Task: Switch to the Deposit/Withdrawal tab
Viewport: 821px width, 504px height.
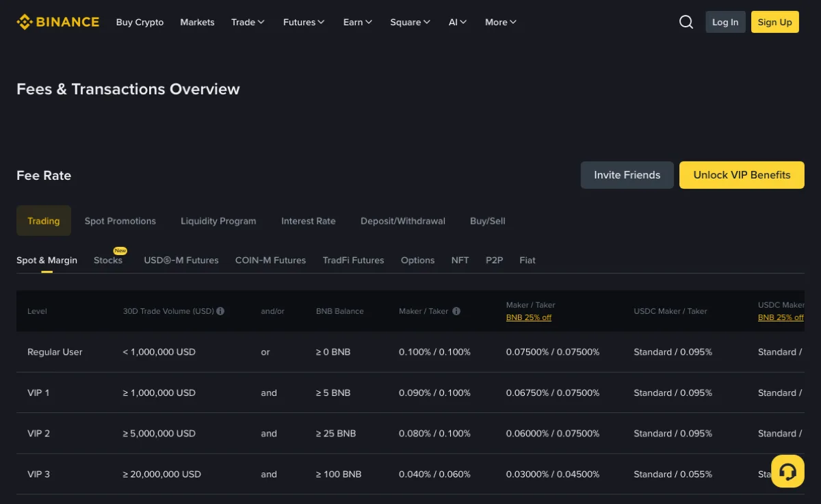Action: [x=403, y=221]
